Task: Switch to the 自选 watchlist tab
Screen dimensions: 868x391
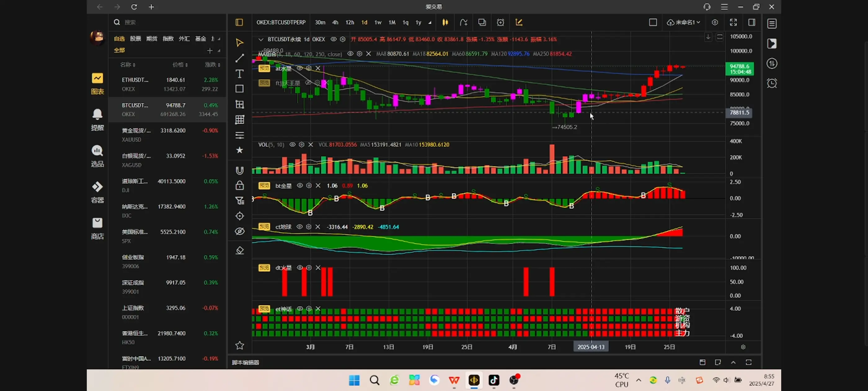Action: [x=119, y=38]
